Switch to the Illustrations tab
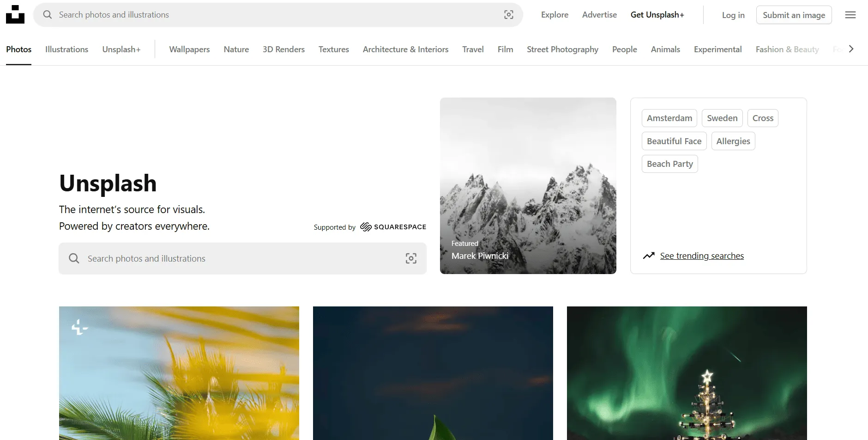868x440 pixels. coord(66,49)
